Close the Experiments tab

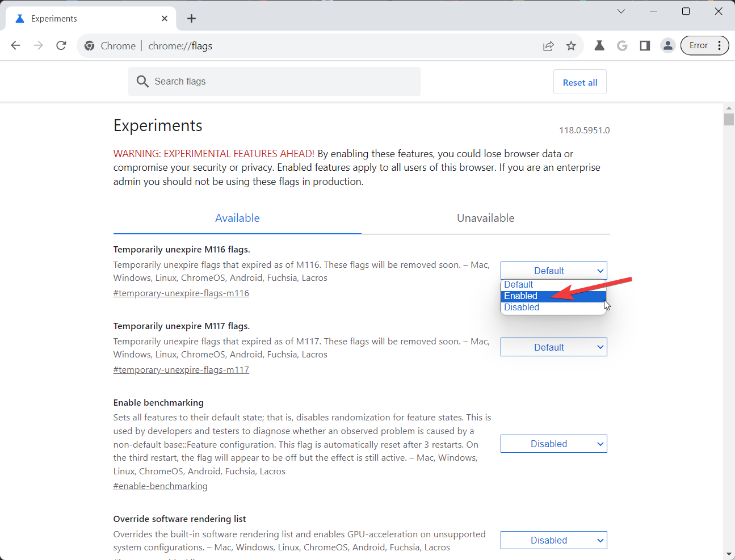coord(165,19)
